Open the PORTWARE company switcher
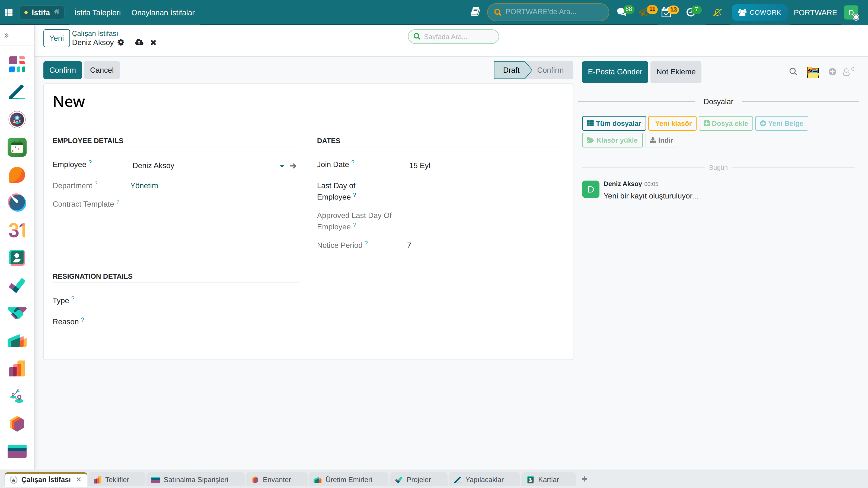 [x=815, y=12]
